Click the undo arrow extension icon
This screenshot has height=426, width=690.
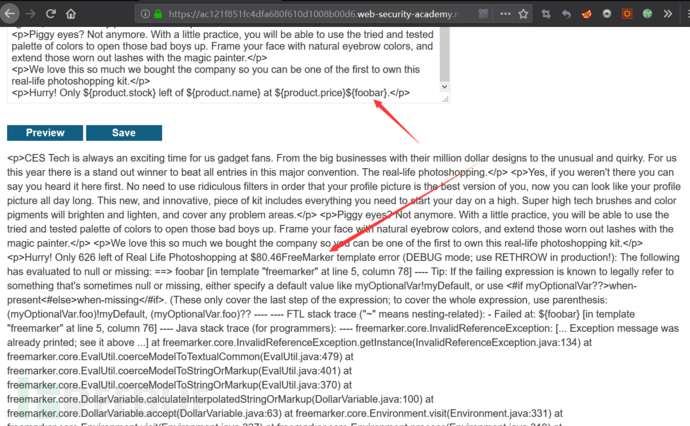click(566, 14)
